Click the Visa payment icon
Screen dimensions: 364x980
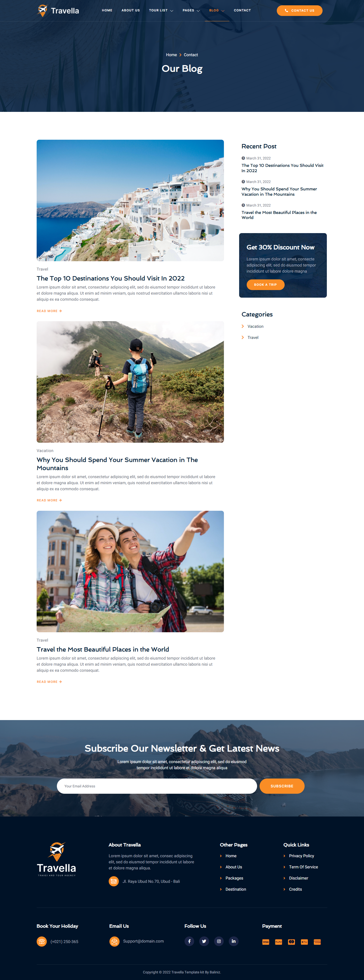266,942
